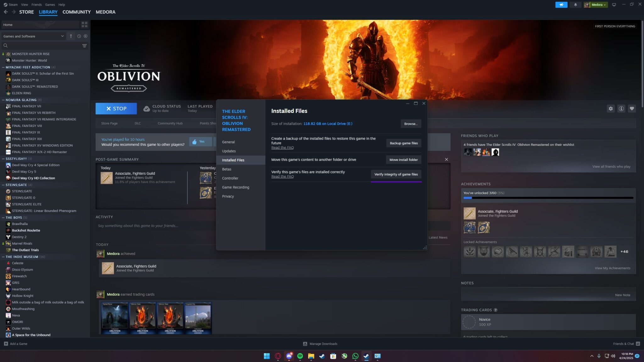Screen dimensions: 644x362
Task: Click the achievements progress bar
Action: click(548, 198)
